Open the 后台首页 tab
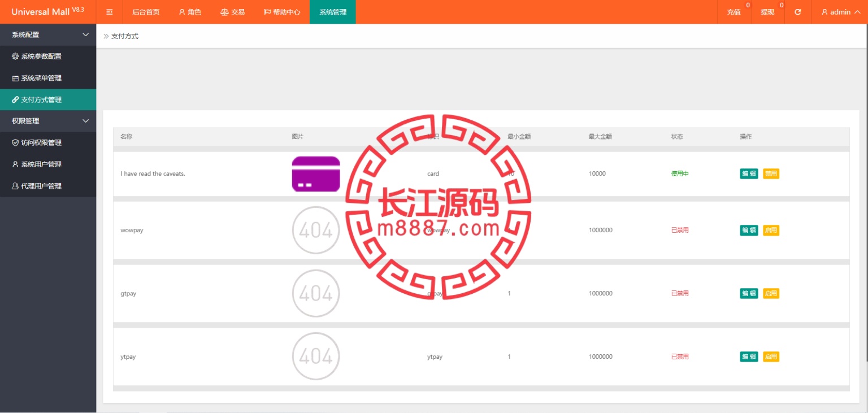 [146, 12]
